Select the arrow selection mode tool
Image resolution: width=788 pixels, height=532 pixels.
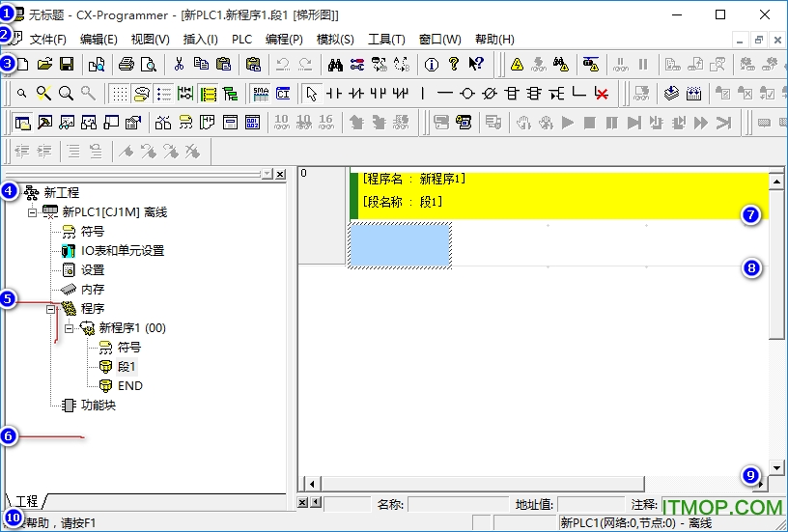[312, 94]
